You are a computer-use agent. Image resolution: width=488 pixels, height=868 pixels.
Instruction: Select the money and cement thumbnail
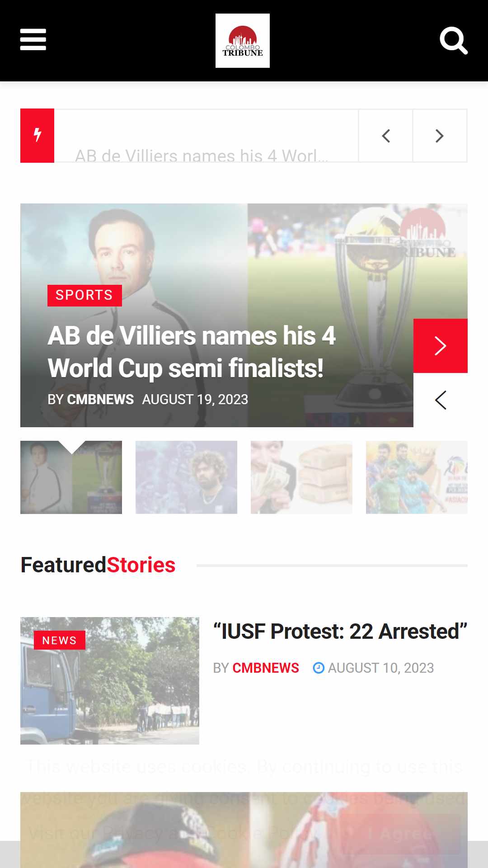click(301, 477)
